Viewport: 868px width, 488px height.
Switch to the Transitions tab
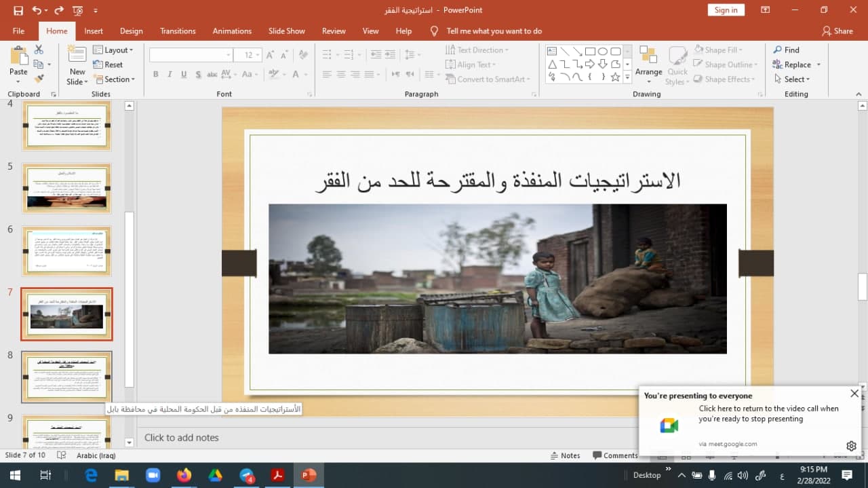(x=178, y=31)
